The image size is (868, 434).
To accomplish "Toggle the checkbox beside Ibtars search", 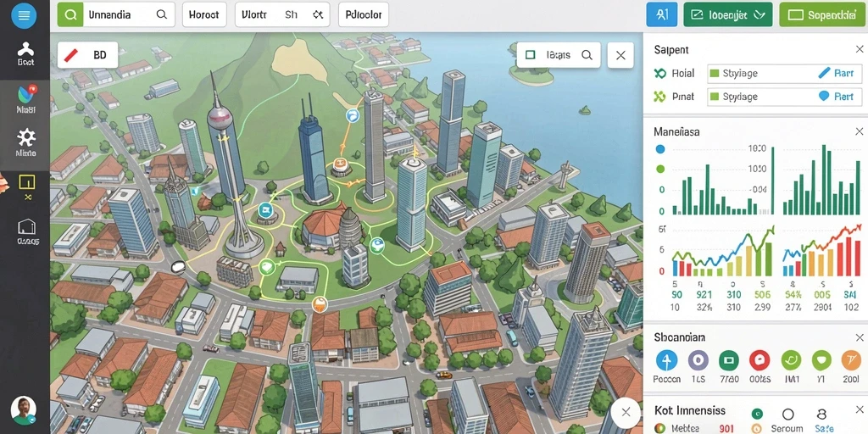I will (x=530, y=55).
